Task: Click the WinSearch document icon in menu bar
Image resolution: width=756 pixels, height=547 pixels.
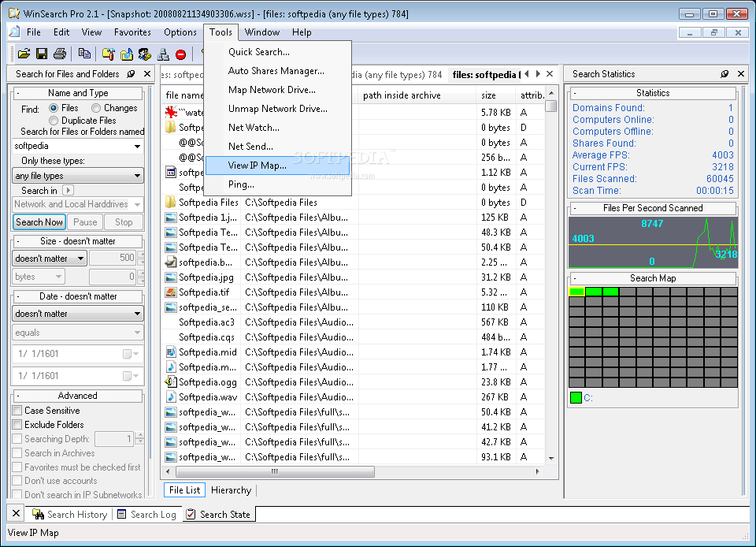Action: [x=15, y=32]
